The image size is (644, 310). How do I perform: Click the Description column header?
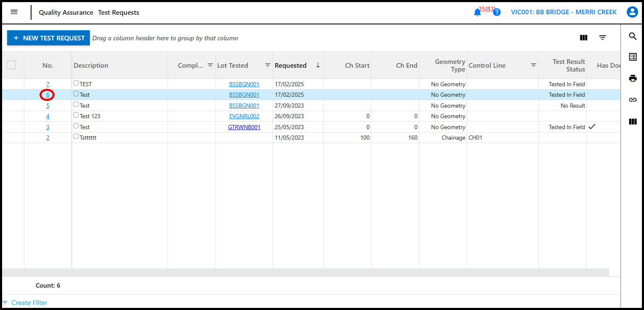pos(91,65)
